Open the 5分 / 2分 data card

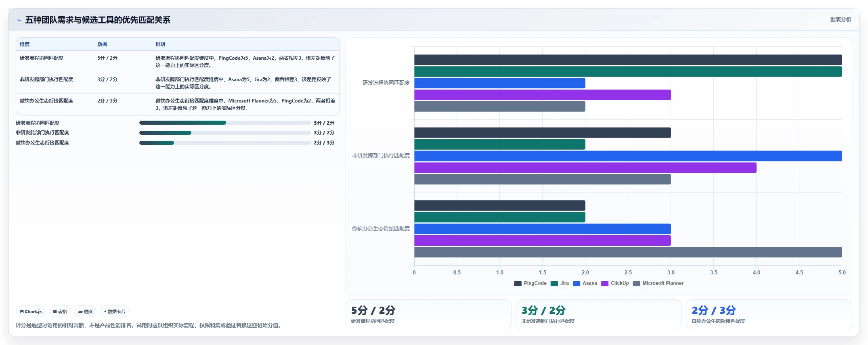(x=428, y=314)
